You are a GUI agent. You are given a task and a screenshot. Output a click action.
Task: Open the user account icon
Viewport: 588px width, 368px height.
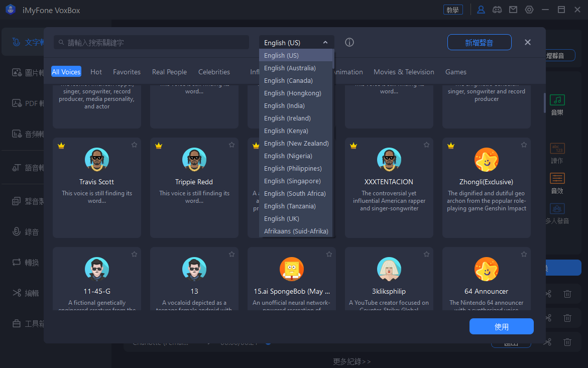(x=481, y=10)
